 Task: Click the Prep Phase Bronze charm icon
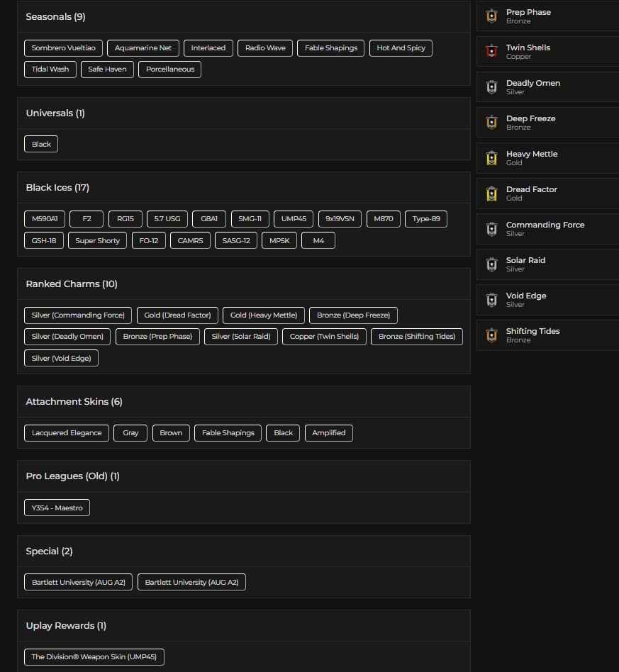click(491, 16)
